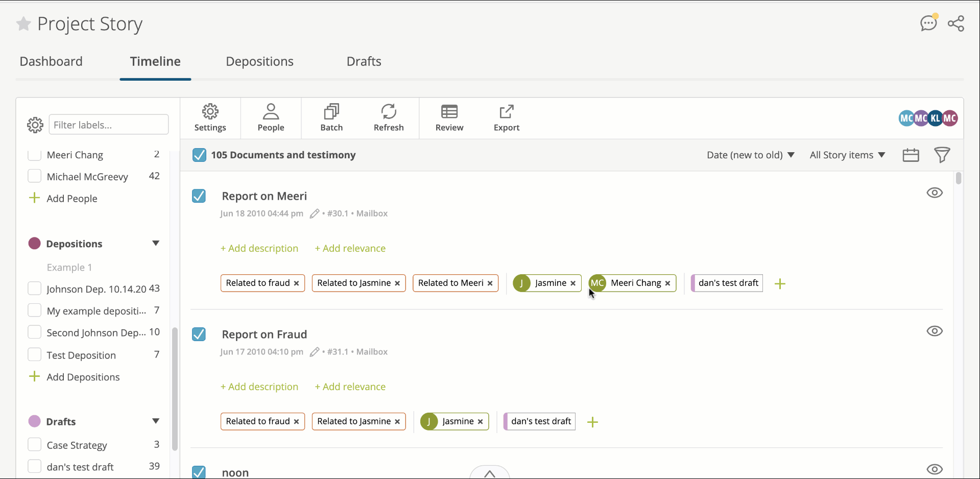Toggle the select-all 105 Documents checkbox
Viewport: 980px width, 479px height.
coord(199,155)
